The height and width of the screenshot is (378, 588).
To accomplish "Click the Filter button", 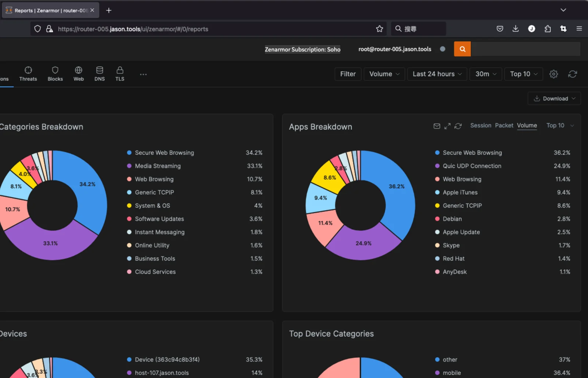I will (348, 74).
